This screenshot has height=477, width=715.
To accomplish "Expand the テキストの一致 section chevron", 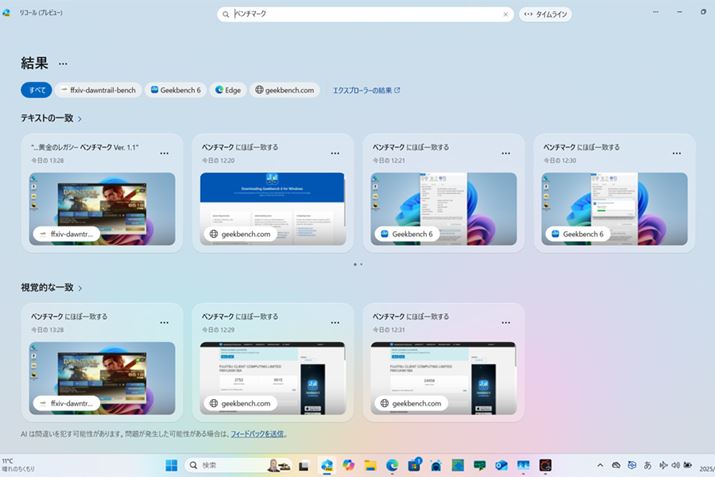I will coord(80,119).
